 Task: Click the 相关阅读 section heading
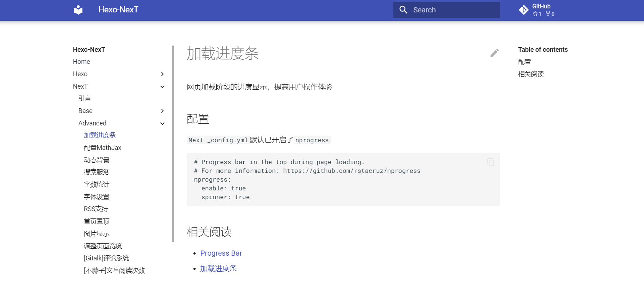pos(209,232)
